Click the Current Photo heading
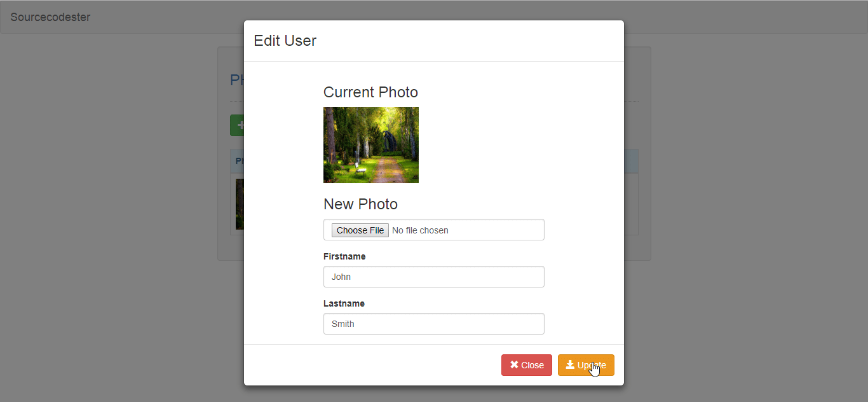868x402 pixels. click(370, 92)
